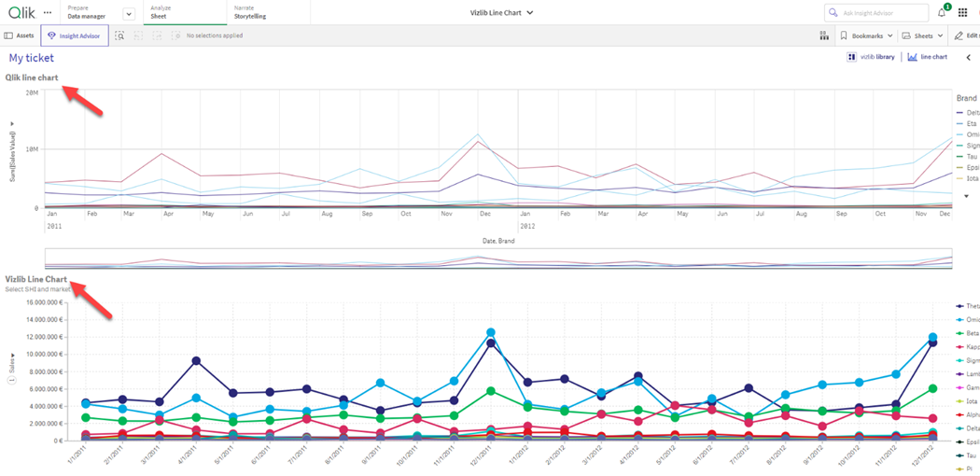Toggle Beta series in Vizlib legend
This screenshot has width=980, height=476.
pos(968,333)
